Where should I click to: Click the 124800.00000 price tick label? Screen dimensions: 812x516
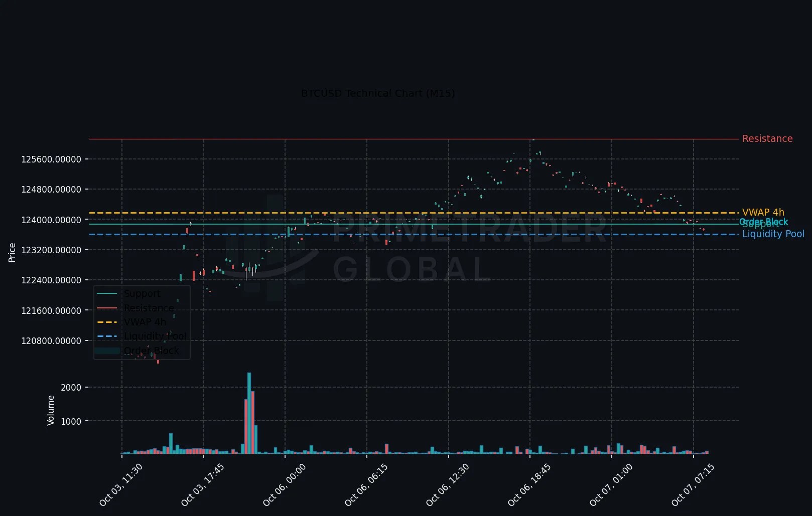point(51,190)
